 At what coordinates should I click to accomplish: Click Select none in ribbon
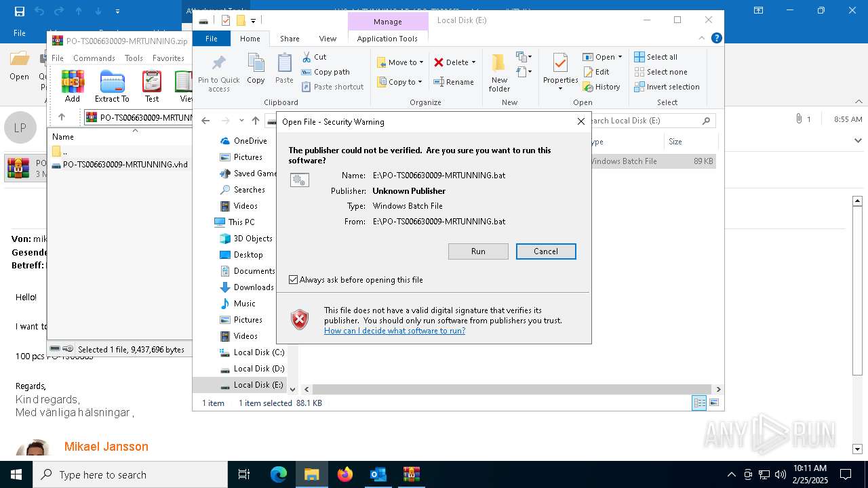click(x=660, y=72)
